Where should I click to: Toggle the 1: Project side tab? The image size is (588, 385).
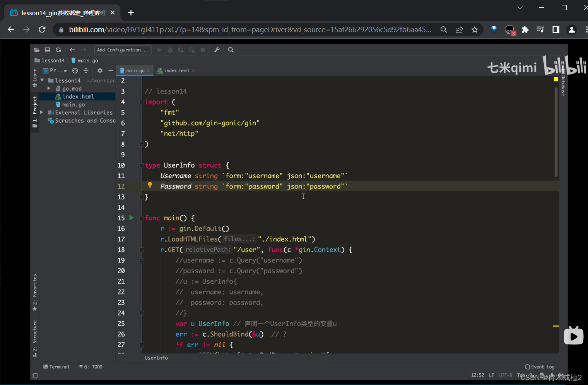(x=35, y=112)
